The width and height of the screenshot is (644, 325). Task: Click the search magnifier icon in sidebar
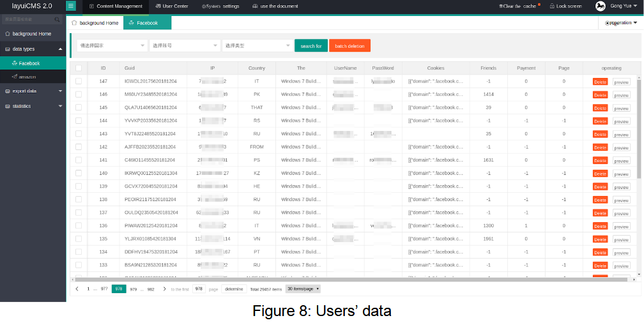click(x=57, y=19)
